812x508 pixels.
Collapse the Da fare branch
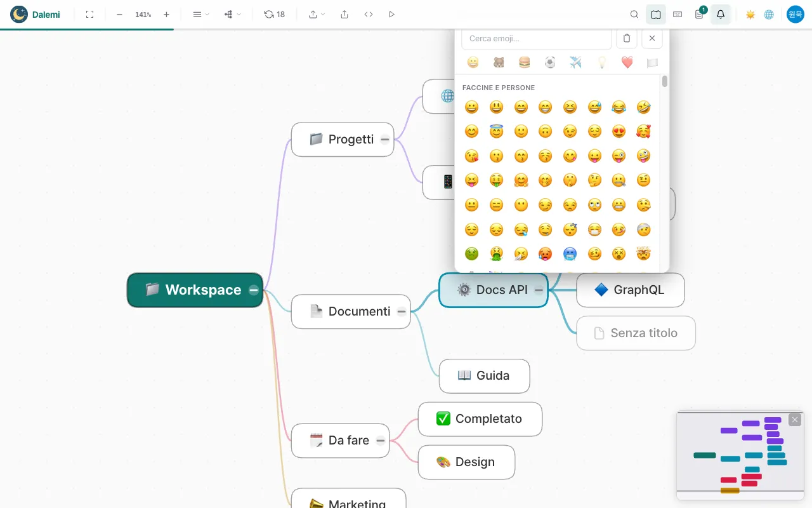(x=381, y=441)
